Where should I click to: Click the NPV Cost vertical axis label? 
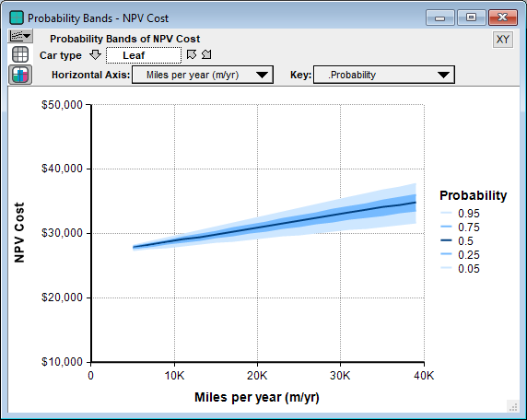[x=19, y=232]
